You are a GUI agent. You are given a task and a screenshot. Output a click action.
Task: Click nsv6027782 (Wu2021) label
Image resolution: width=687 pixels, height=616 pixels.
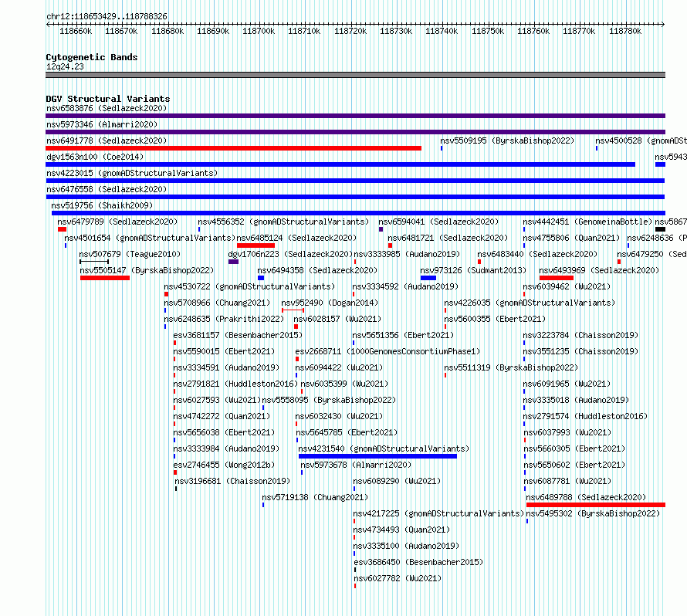[x=398, y=578]
